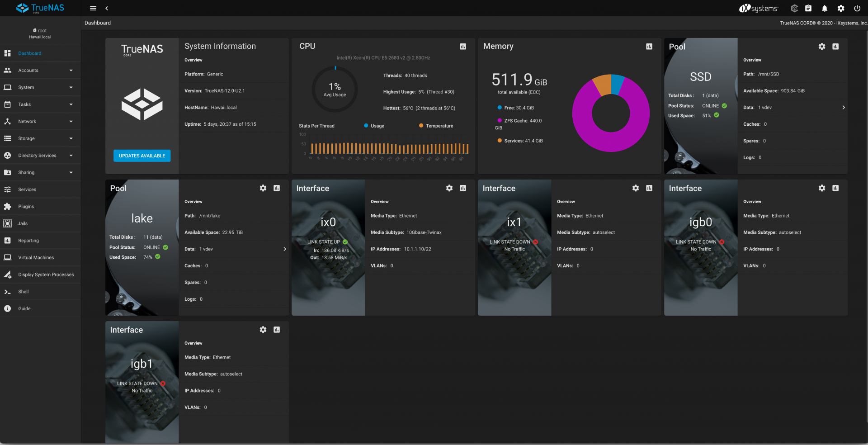Open Reporting in the sidebar
The width and height of the screenshot is (868, 445).
(x=40, y=241)
